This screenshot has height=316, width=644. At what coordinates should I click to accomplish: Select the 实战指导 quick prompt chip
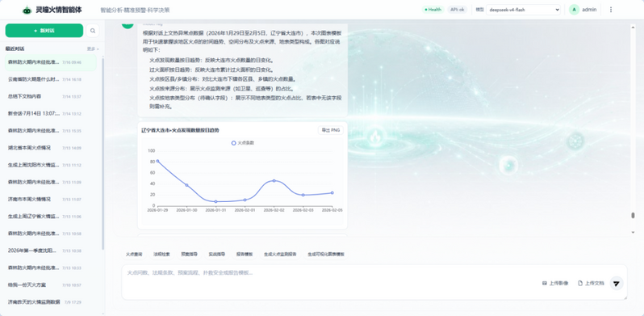216,255
